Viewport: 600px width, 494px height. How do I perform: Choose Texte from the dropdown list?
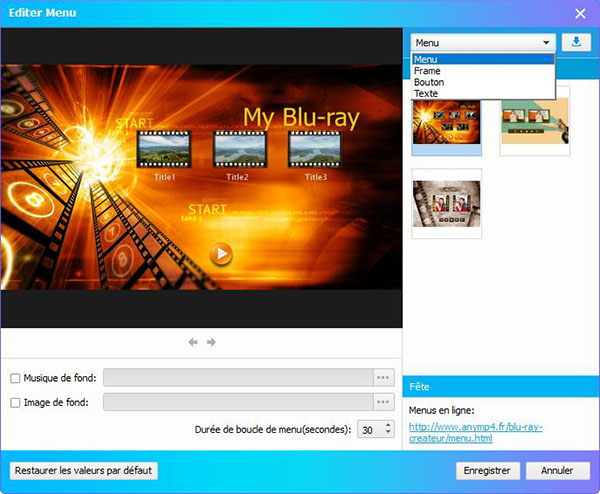point(426,94)
